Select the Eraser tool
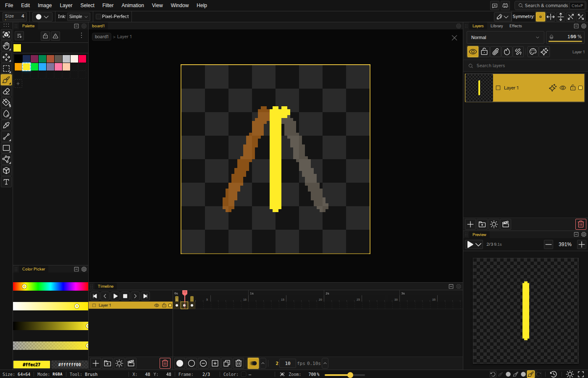The width and height of the screenshot is (588, 378). [6, 91]
